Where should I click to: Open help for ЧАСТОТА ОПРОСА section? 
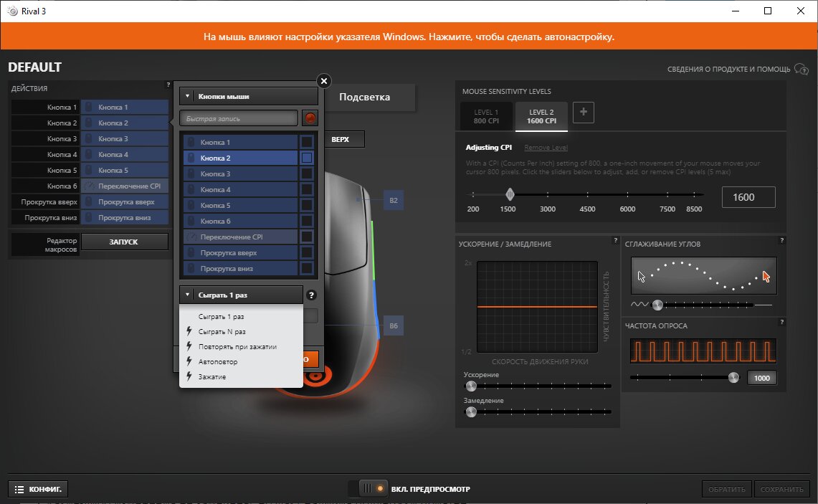(781, 323)
